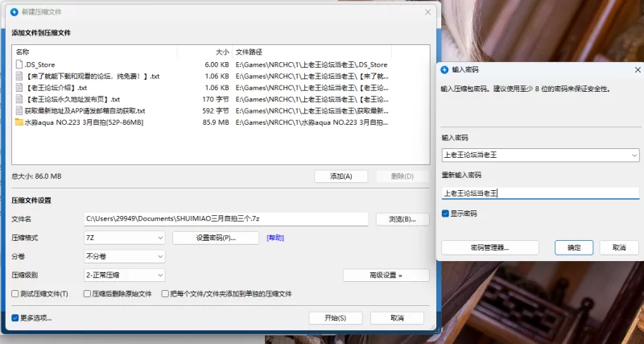Open 设置密码(P)... dialog button

point(216,238)
